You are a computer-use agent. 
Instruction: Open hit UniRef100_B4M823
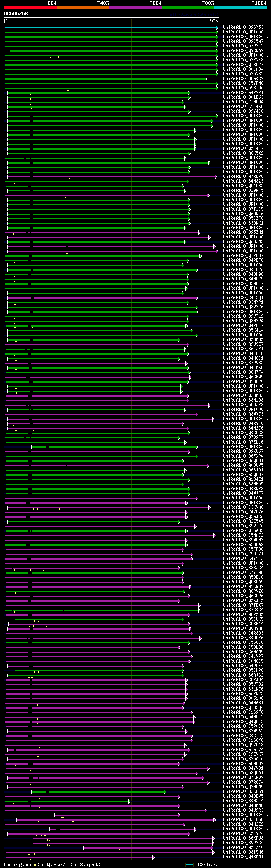tap(243, 181)
